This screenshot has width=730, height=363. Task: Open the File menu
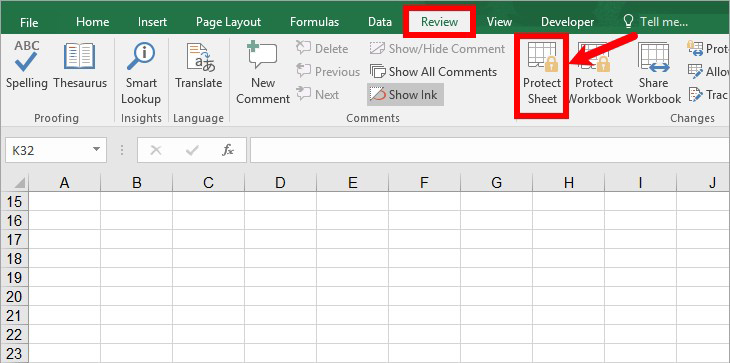tap(29, 22)
